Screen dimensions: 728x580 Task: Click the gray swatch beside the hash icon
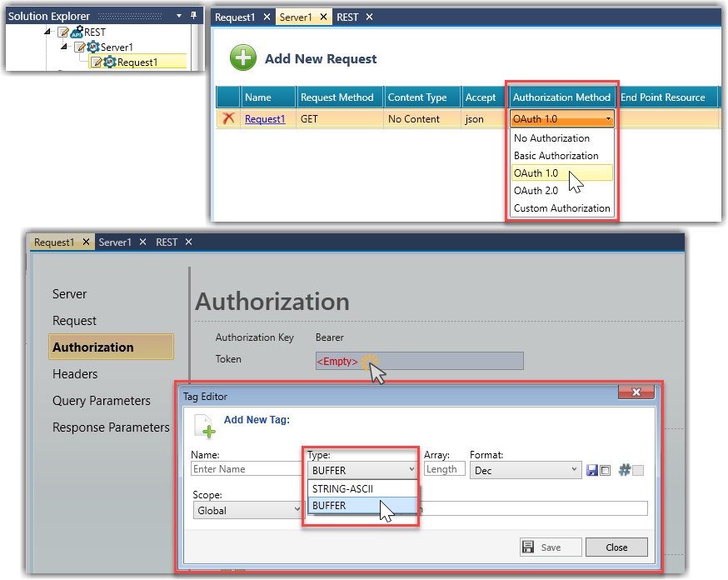tap(638, 471)
